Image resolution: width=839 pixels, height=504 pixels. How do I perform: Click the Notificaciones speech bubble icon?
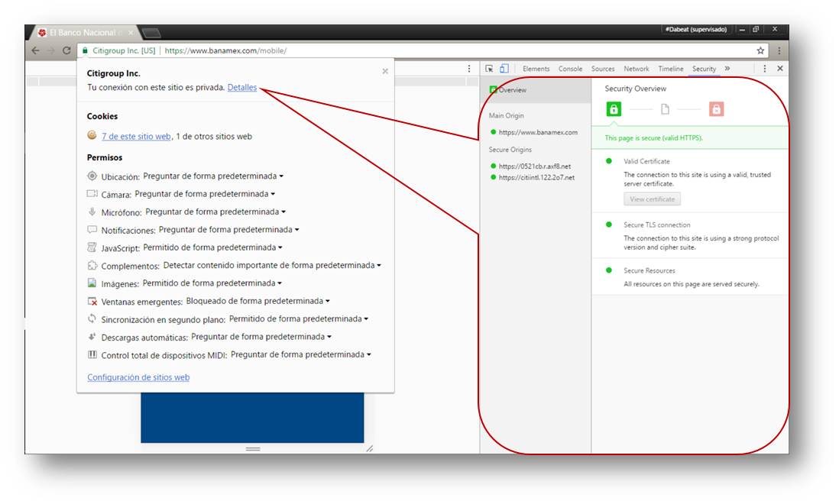click(92, 229)
